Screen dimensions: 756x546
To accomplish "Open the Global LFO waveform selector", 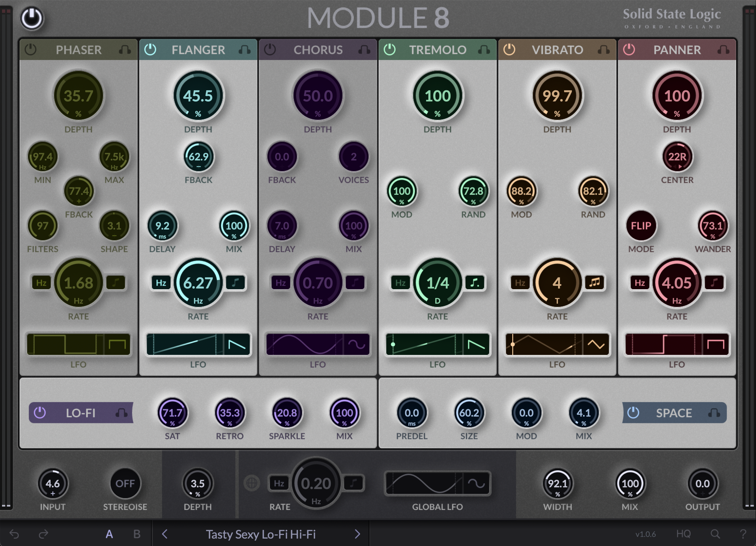I will (x=476, y=483).
